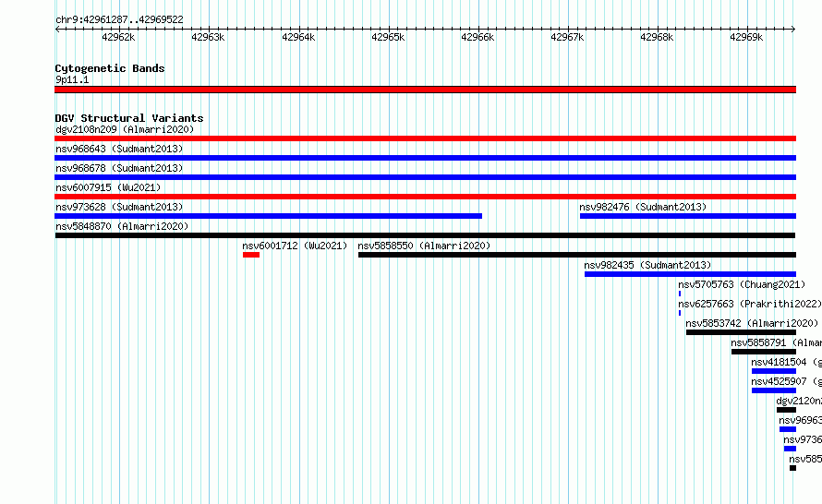Click the black nsv5858550 variant bar
This screenshot has height=504, width=822.
click(577, 255)
